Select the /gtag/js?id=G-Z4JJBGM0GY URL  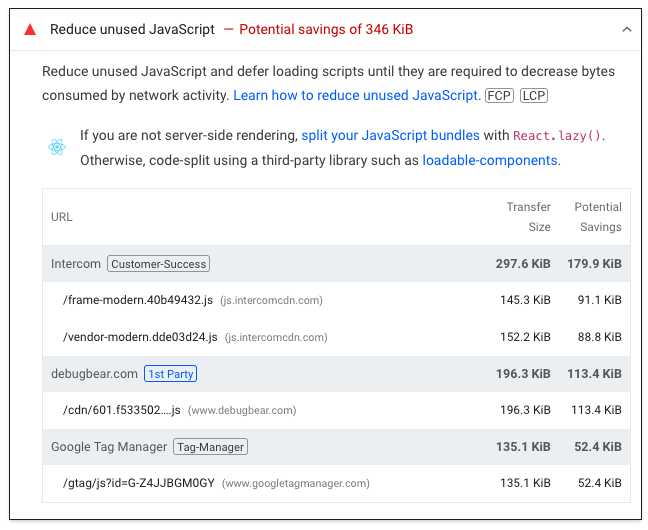[139, 483]
